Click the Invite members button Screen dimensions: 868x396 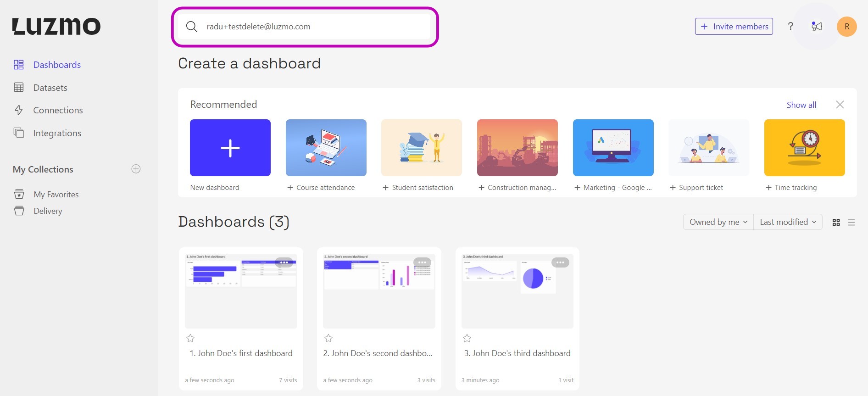coord(734,27)
